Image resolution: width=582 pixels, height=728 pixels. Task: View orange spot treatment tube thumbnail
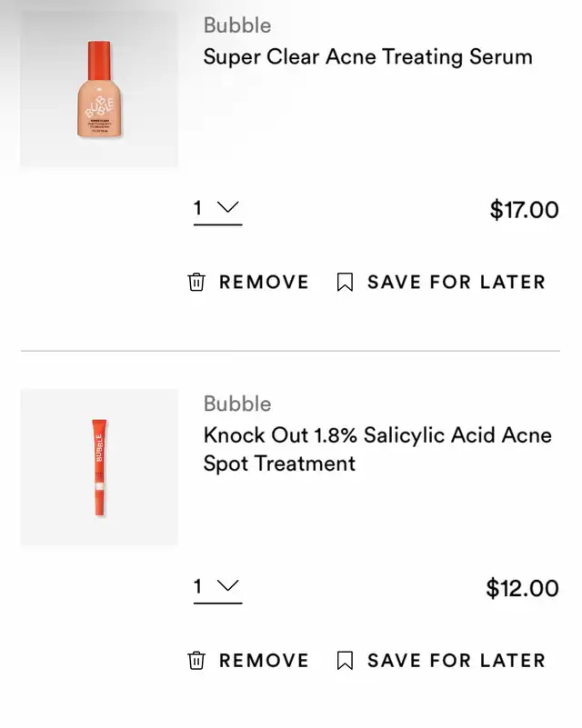99,467
